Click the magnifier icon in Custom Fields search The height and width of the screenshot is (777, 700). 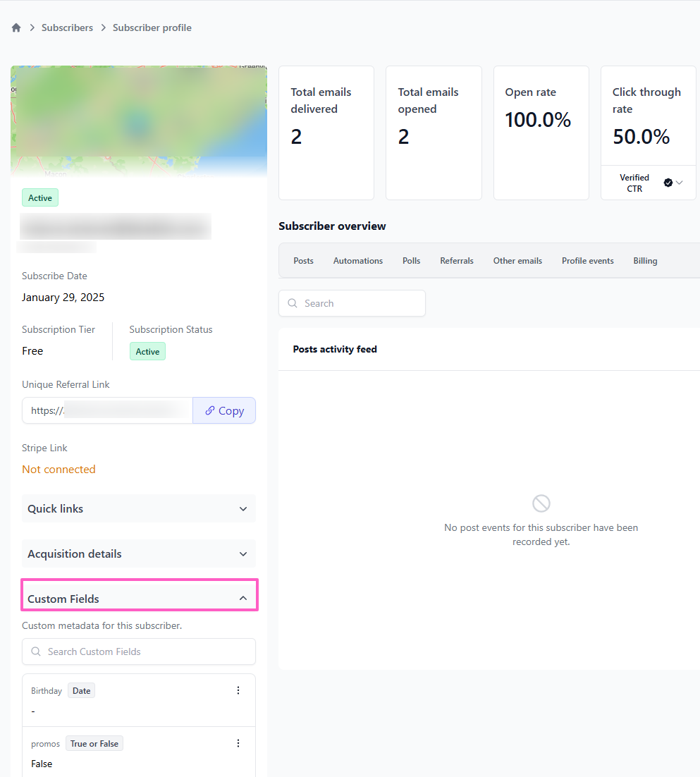pyautogui.click(x=36, y=651)
